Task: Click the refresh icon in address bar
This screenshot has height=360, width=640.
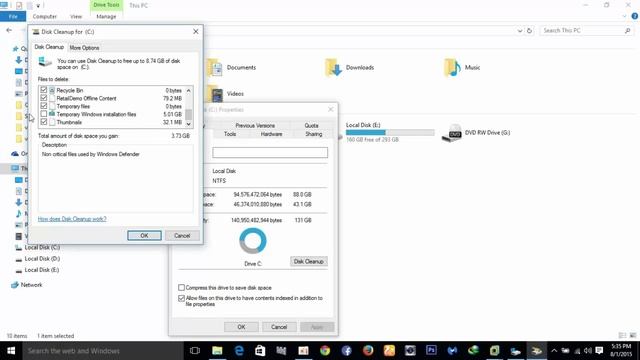Action: tap(529, 31)
